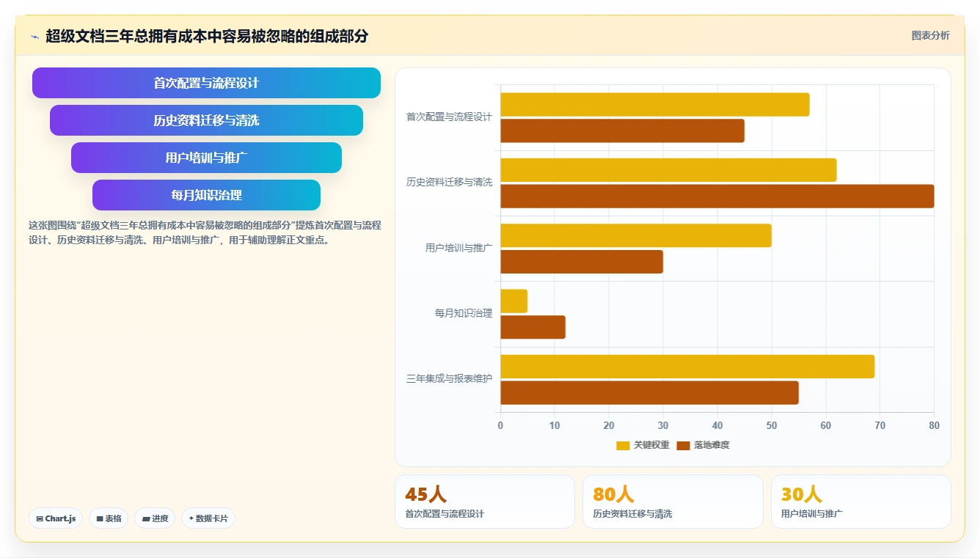Click the title 超级文档三年总拥有成本中容易被忽略的组成部分
The height and width of the screenshot is (558, 980).
(x=207, y=36)
